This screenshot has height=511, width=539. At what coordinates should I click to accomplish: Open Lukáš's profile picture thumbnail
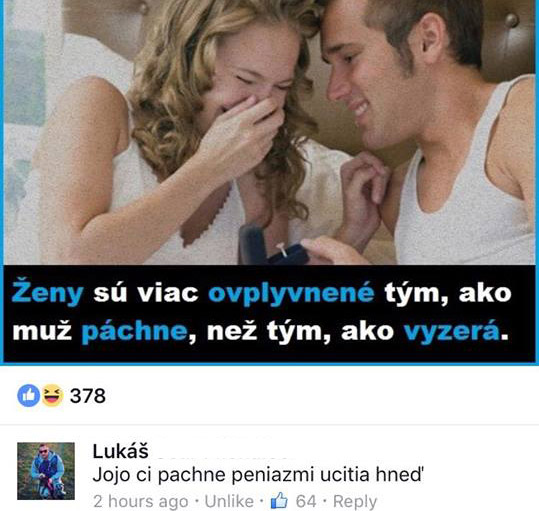(46, 471)
